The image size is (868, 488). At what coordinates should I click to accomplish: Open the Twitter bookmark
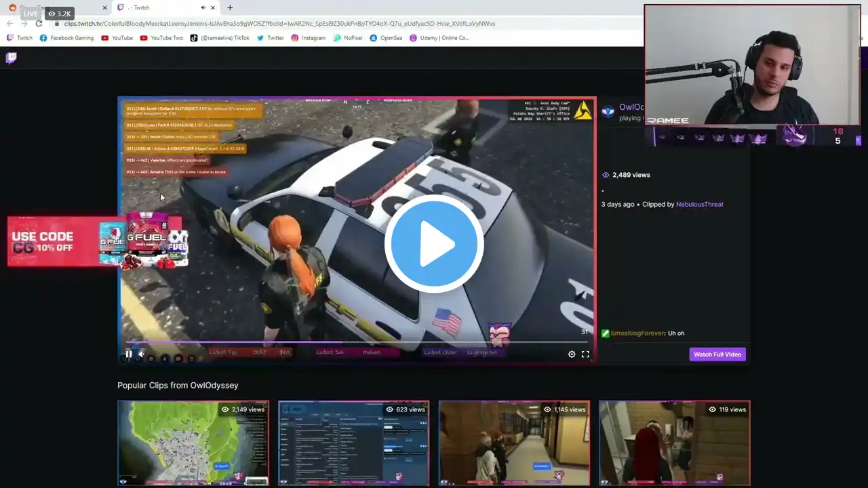pyautogui.click(x=270, y=38)
